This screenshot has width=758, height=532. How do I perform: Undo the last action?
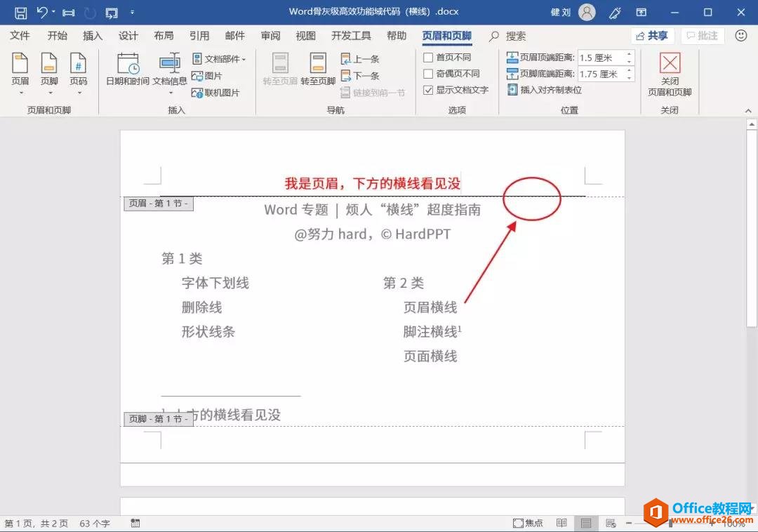tap(42, 12)
